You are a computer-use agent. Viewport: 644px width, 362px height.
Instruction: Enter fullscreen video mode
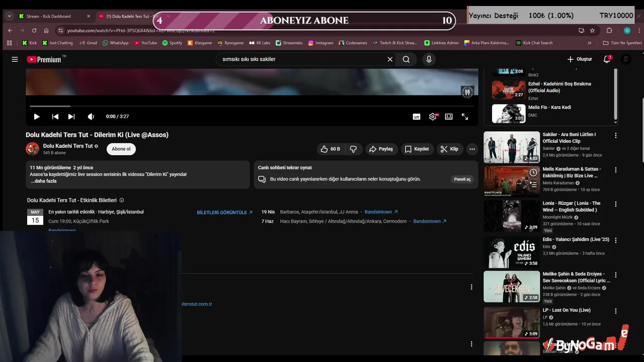465,117
